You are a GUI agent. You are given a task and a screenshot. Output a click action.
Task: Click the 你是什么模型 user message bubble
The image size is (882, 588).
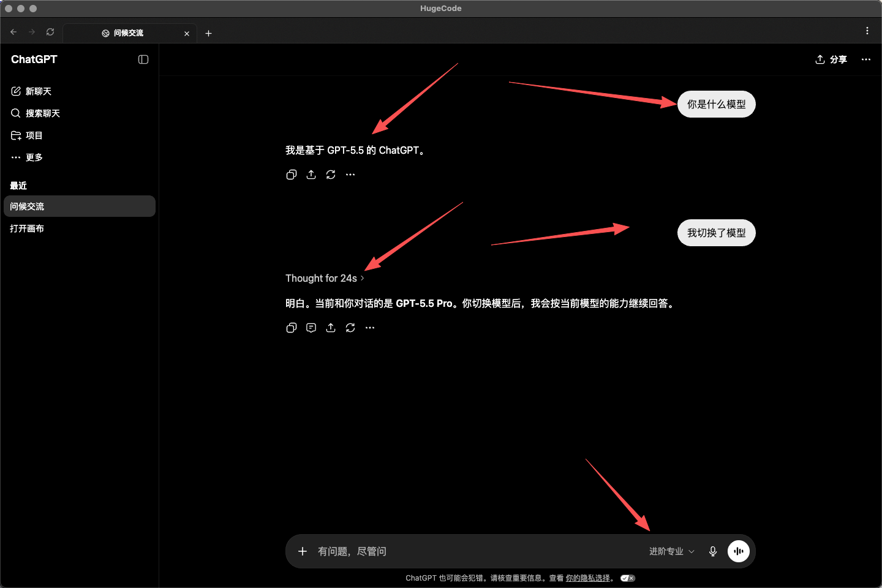pyautogui.click(x=717, y=104)
